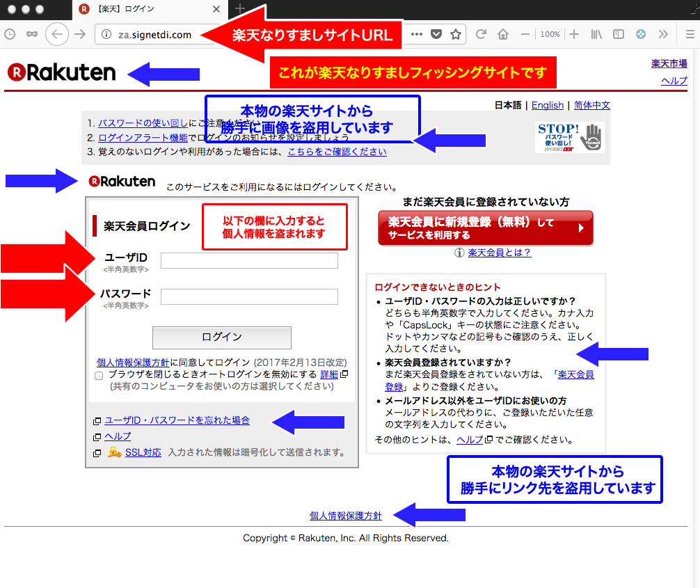Reload the current page
The height and width of the screenshot is (588, 700).
(x=481, y=34)
